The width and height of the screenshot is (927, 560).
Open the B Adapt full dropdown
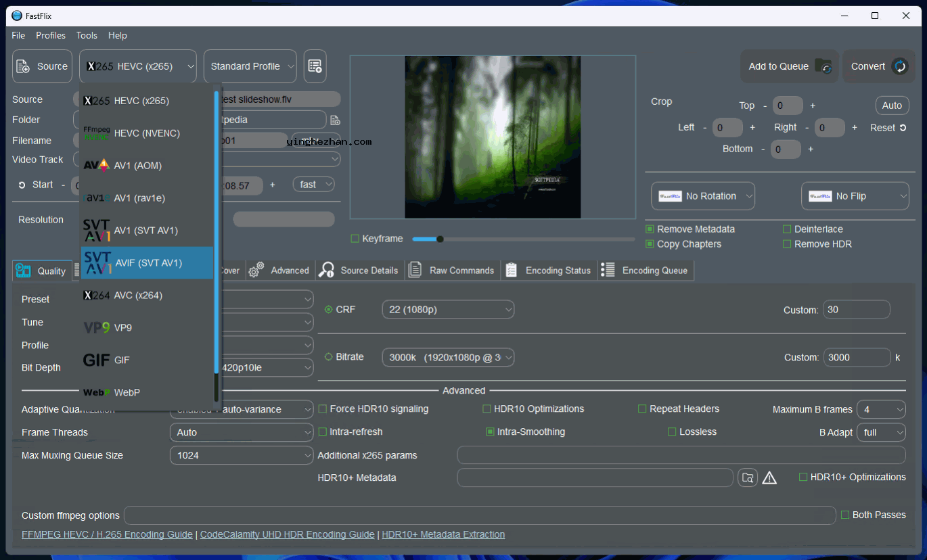point(881,432)
